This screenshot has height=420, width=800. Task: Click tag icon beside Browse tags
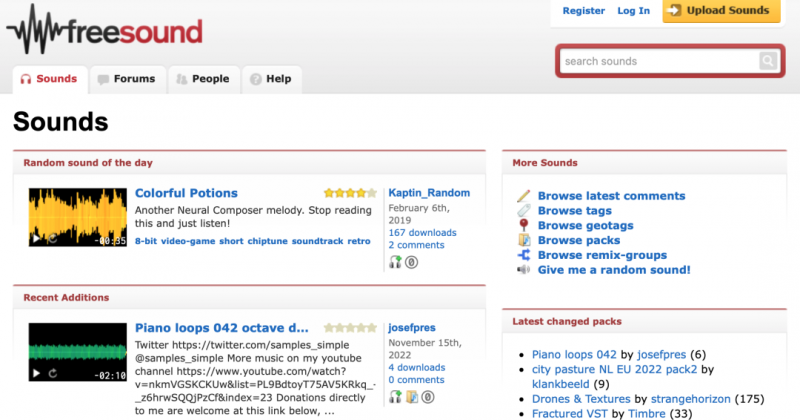pyautogui.click(x=523, y=211)
